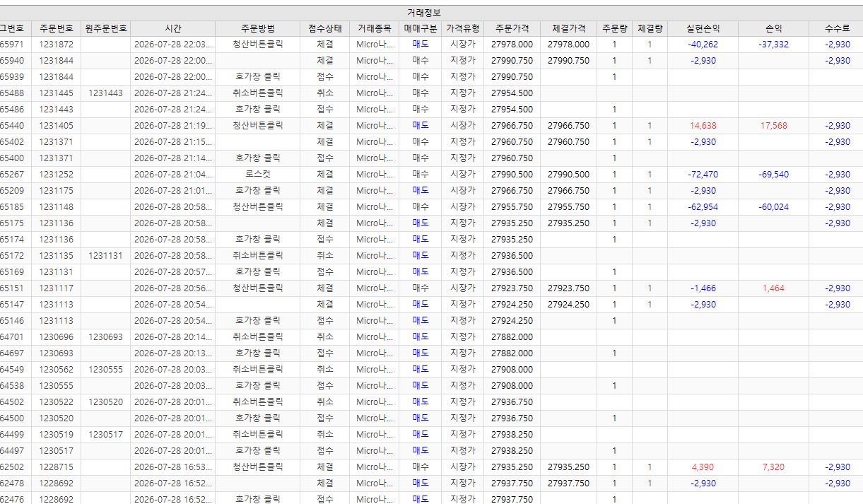Viewport: 863px width, 504px height.
Task: Select row number 64538
Action: tap(11, 386)
